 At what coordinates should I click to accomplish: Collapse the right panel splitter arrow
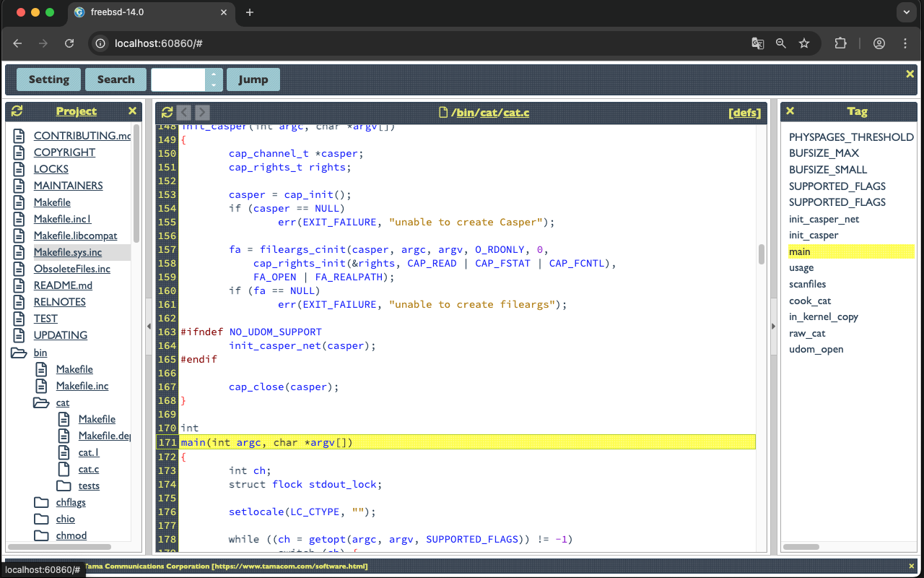774,327
